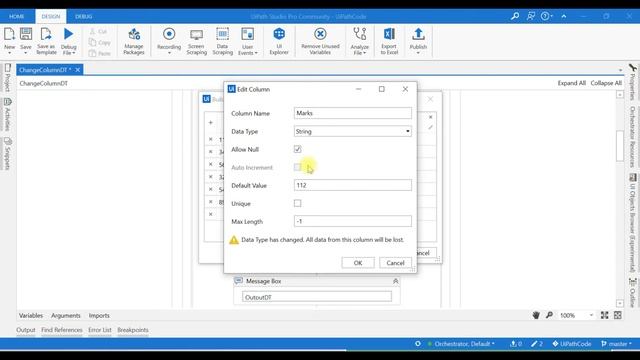Click the zoom magnifier icon
The image size is (640, 360).
(549, 315)
